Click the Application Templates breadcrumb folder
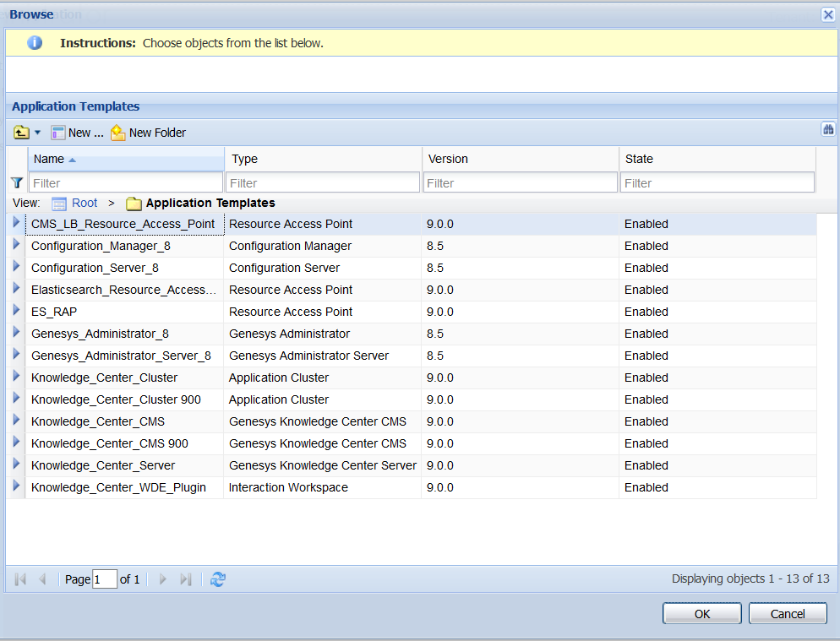This screenshot has height=641, width=840. 201,203
